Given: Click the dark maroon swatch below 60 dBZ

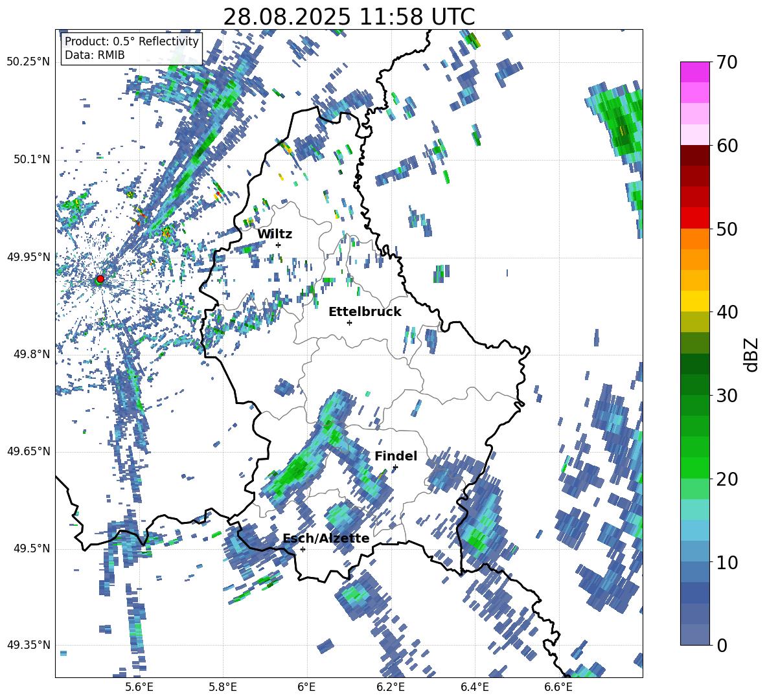Looking at the screenshot, I should [x=694, y=156].
